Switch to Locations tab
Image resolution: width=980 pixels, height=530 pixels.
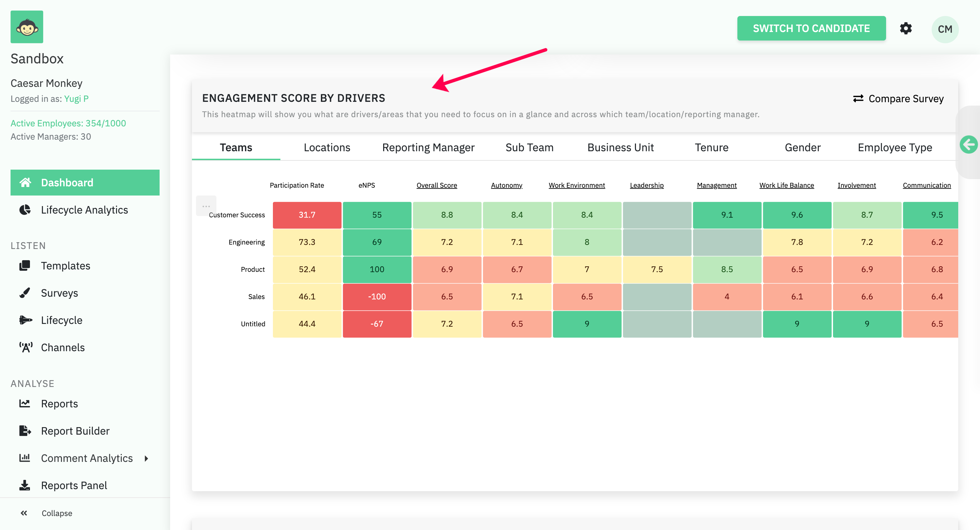327,147
